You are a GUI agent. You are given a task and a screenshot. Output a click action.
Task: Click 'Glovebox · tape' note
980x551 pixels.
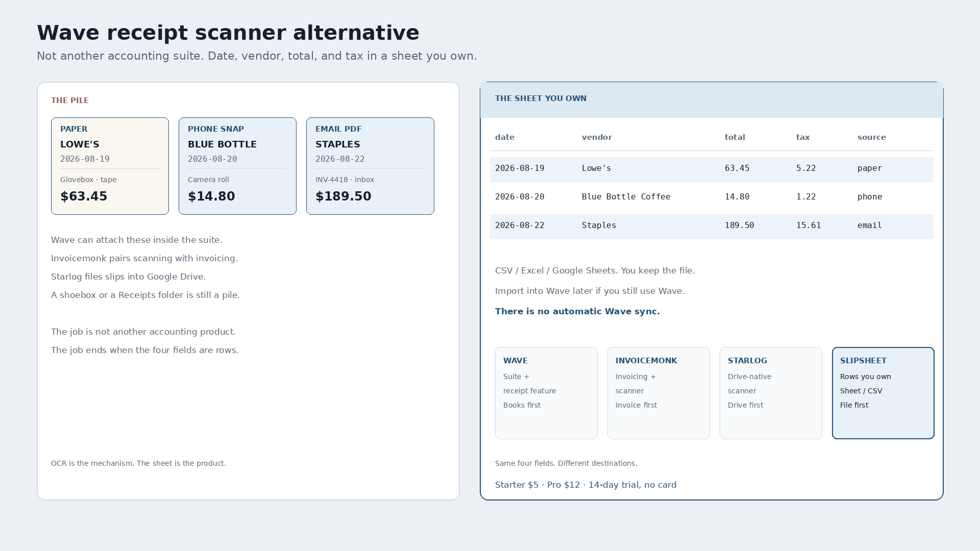tap(88, 180)
